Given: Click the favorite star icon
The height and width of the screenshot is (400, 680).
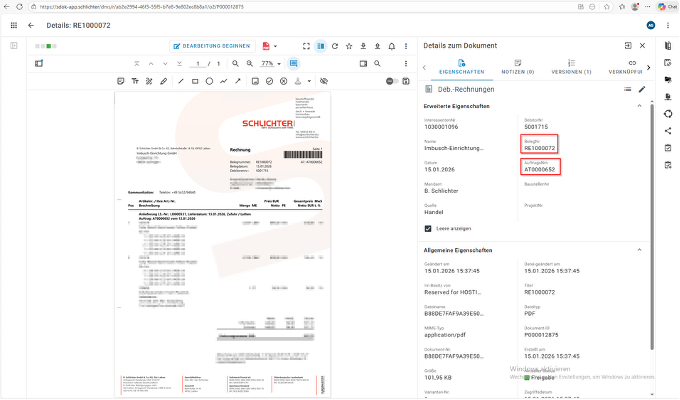Looking at the screenshot, I should coord(349,46).
